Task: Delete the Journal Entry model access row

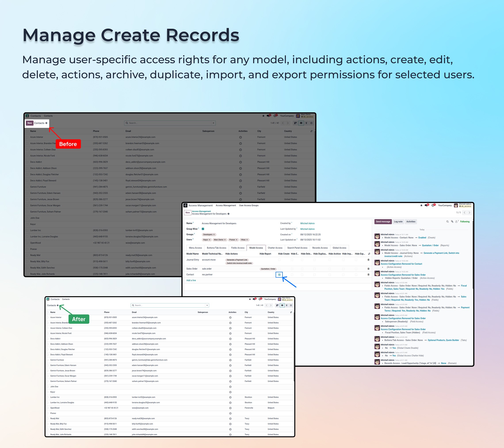Action: pos(368,260)
